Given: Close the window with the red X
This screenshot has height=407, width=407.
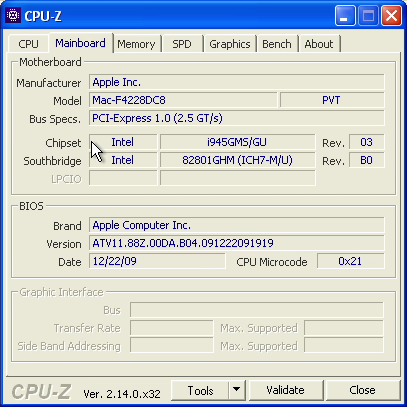Looking at the screenshot, I should (391, 16).
